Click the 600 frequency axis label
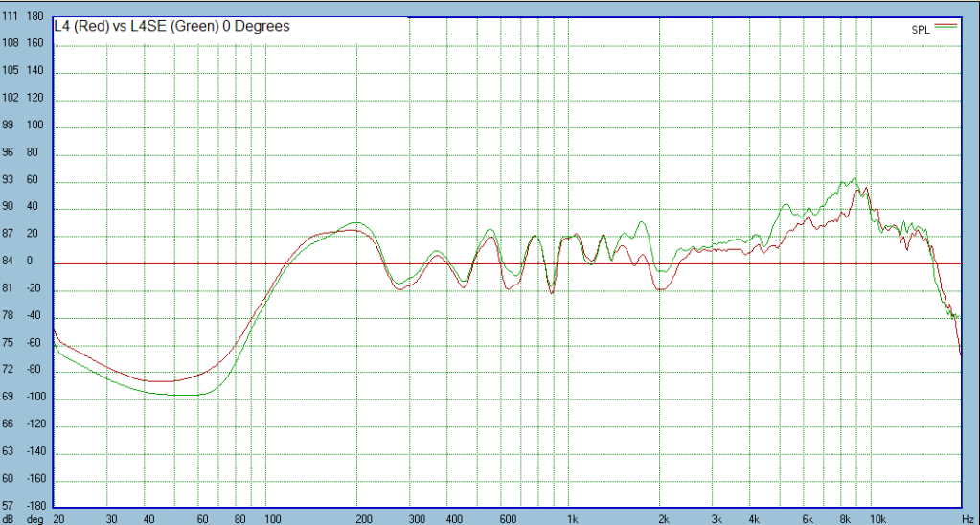Image resolution: width=980 pixels, height=525 pixels. [508, 519]
